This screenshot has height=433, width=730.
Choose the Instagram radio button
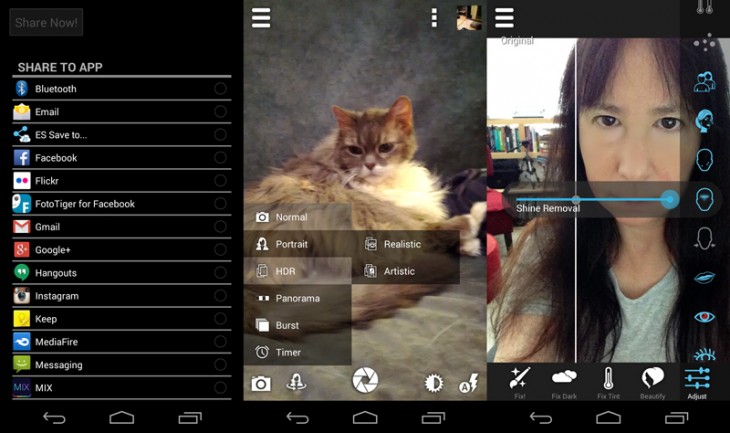pos(220,296)
